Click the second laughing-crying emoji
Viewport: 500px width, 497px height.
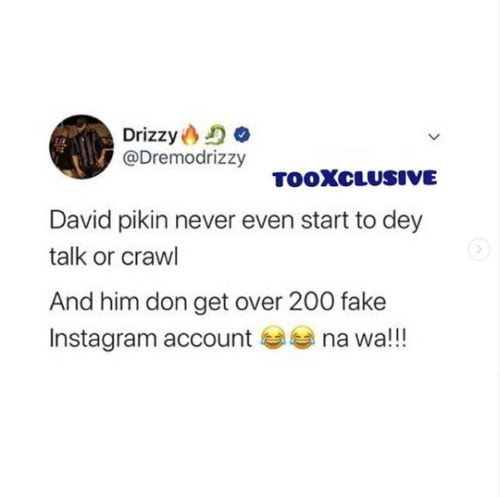pyautogui.click(x=302, y=339)
